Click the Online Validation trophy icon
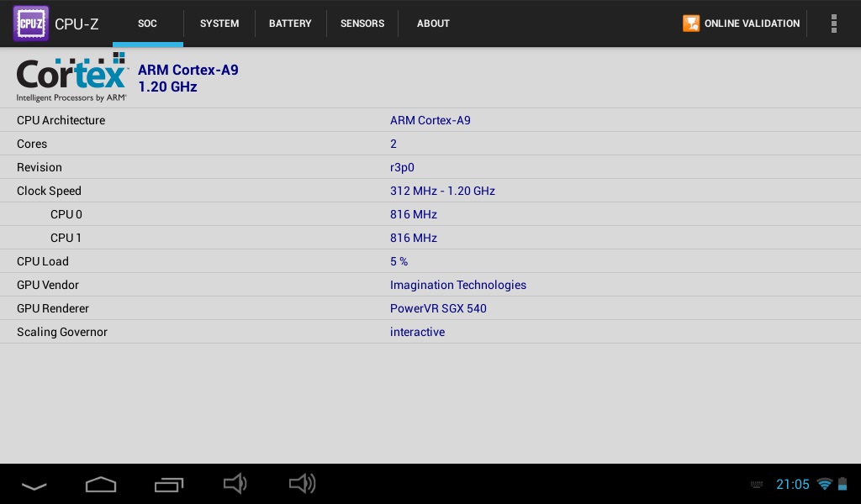The height and width of the screenshot is (504, 861). tap(691, 24)
